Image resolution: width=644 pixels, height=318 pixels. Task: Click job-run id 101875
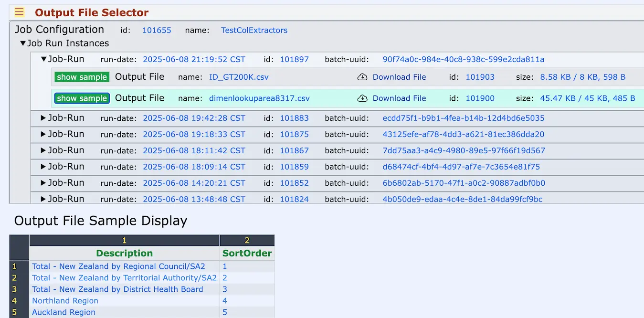294,134
